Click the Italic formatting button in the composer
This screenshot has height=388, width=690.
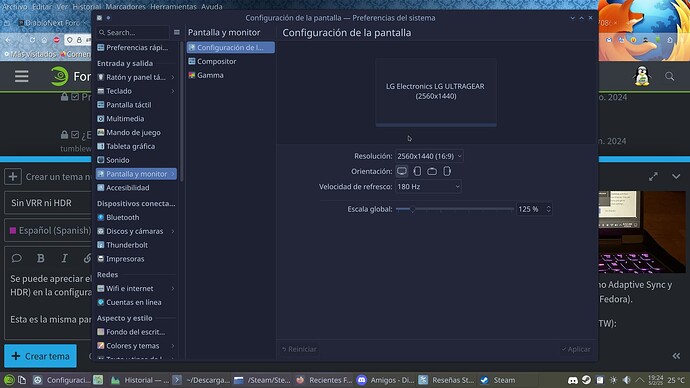pos(64,258)
